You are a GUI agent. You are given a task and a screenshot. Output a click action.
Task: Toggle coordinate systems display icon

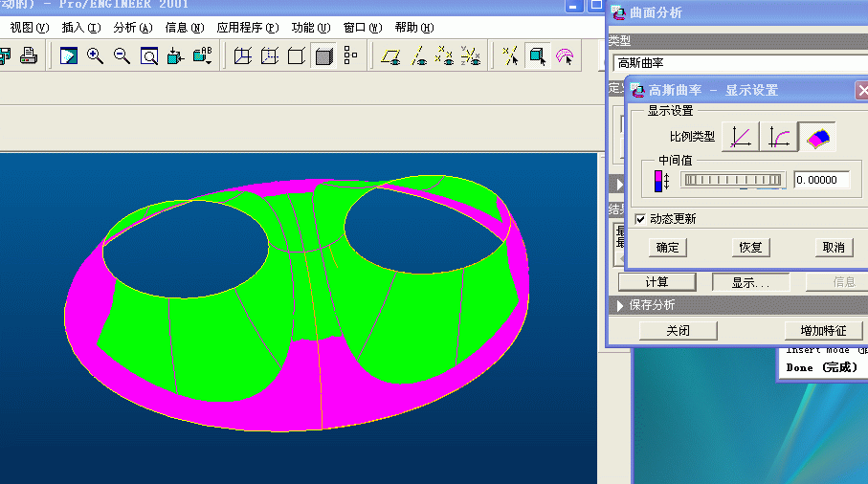click(x=471, y=55)
